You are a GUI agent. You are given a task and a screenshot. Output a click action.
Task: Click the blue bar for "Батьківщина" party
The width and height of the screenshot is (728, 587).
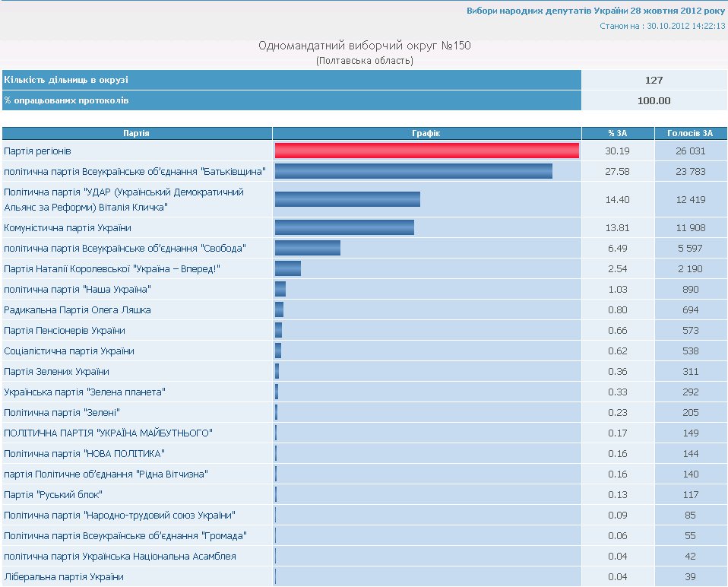[x=413, y=171]
